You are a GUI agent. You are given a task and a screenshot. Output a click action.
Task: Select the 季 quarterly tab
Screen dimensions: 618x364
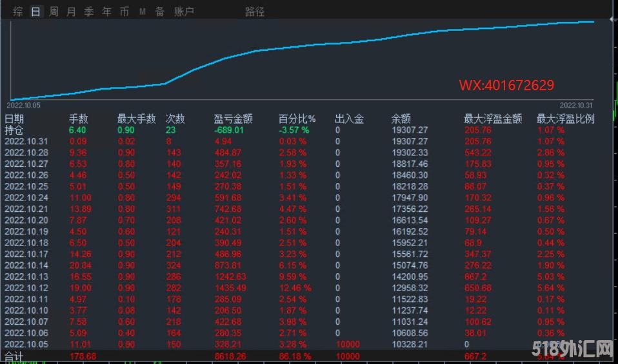pyautogui.click(x=89, y=12)
